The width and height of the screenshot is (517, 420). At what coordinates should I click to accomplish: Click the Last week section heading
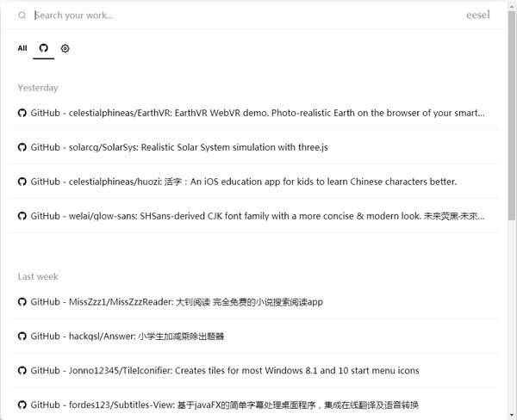click(x=38, y=276)
